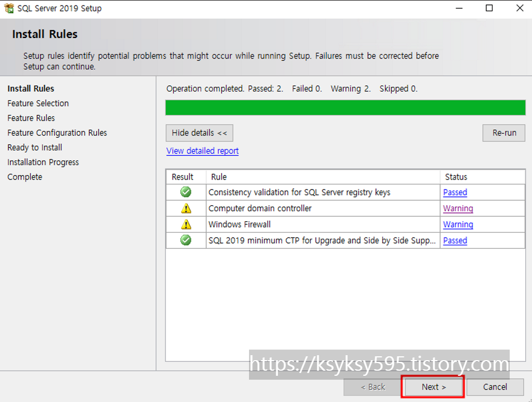Viewport: 532px width, 402px height.
Task: Click the Status column header
Action: click(482, 177)
